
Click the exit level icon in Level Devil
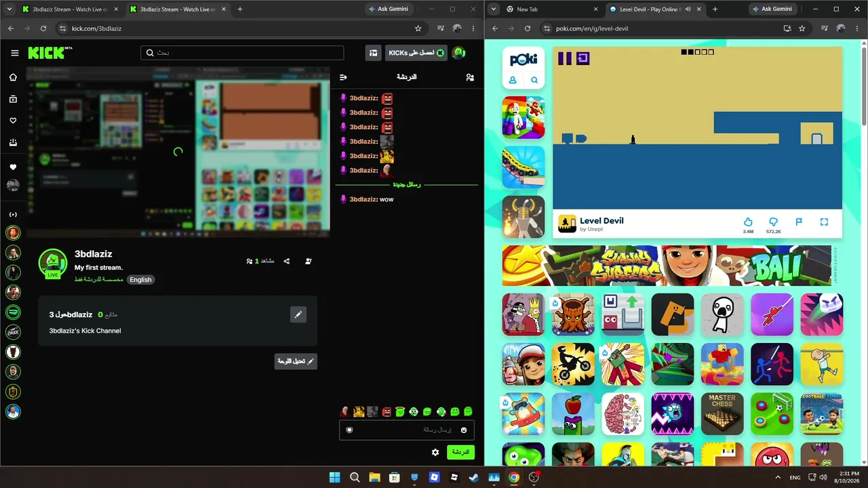(x=583, y=59)
